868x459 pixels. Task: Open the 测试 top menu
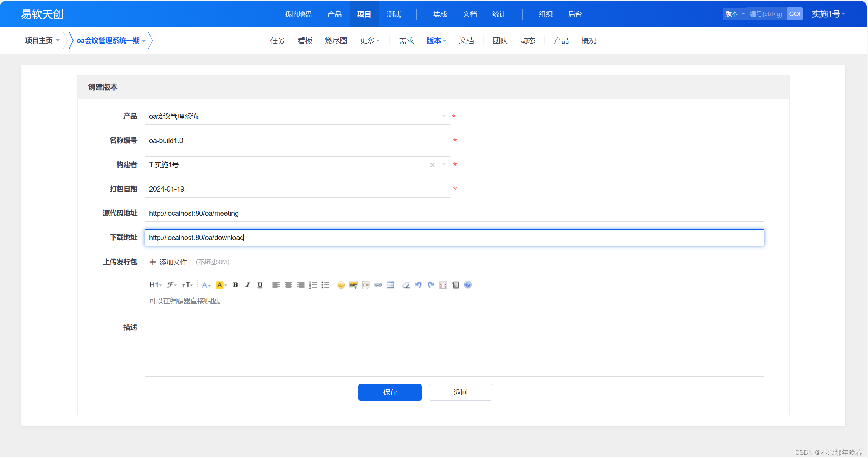[394, 14]
